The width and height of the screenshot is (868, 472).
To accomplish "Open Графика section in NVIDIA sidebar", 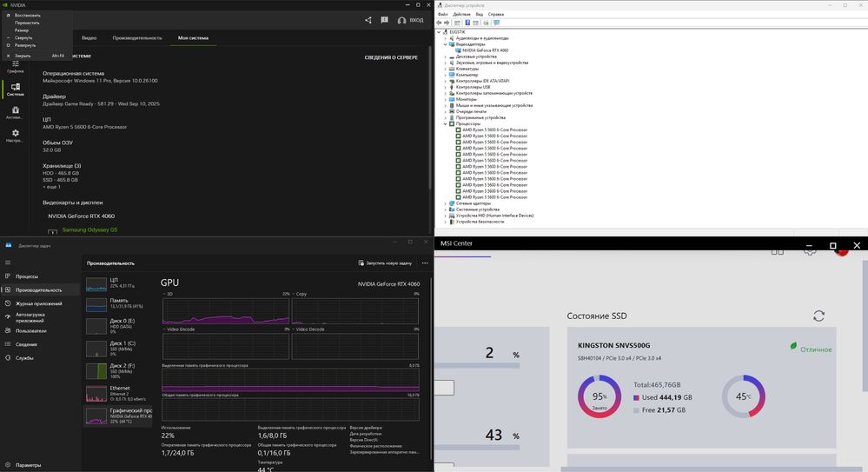I will (15, 67).
